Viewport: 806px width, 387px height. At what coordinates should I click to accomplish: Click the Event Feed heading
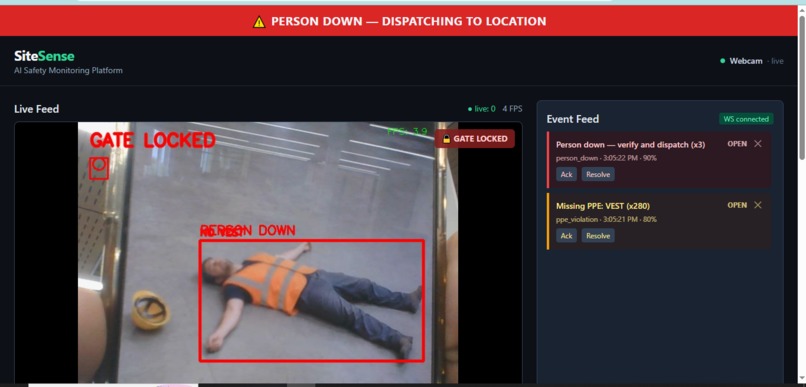[573, 119]
